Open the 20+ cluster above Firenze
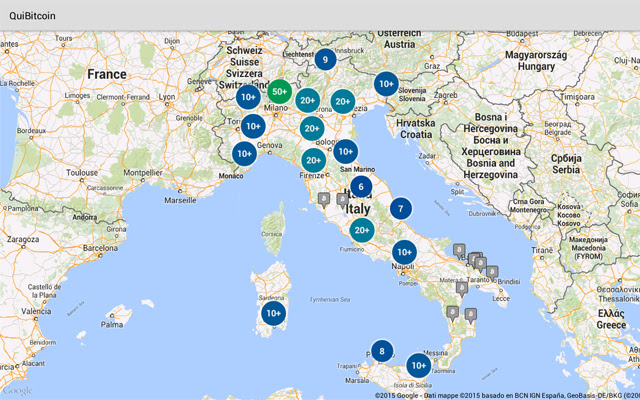Image resolution: width=640 pixels, height=400 pixels. pos(314,160)
